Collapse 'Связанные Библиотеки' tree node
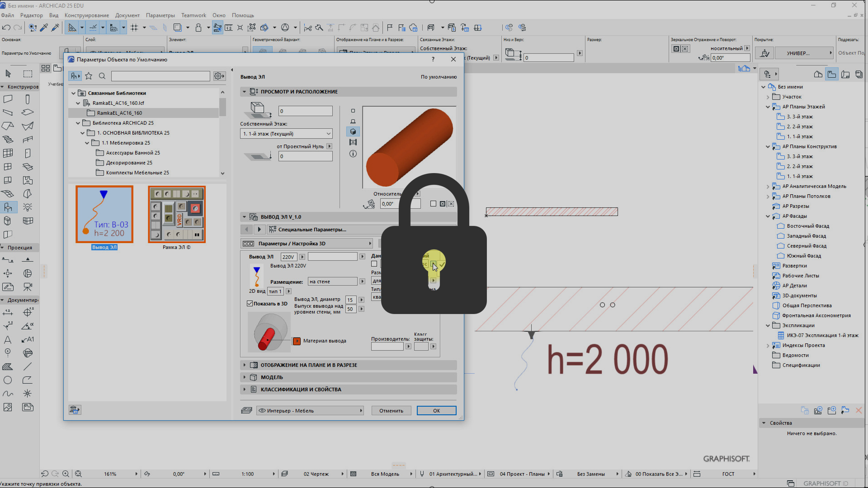The image size is (868, 488). pos(73,93)
